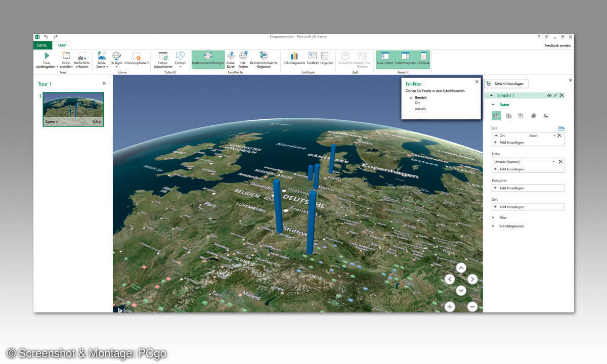The height and width of the screenshot is (364, 607).
Task: Click the 20% location confidence link
Action: click(x=561, y=128)
